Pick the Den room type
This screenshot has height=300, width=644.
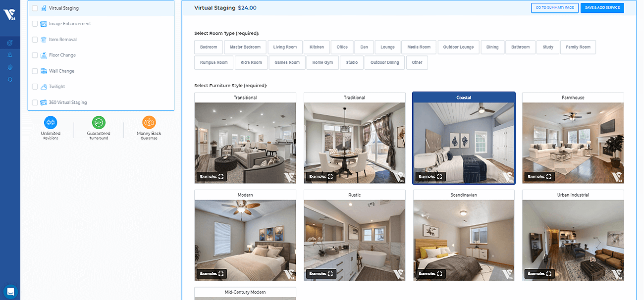(364, 47)
